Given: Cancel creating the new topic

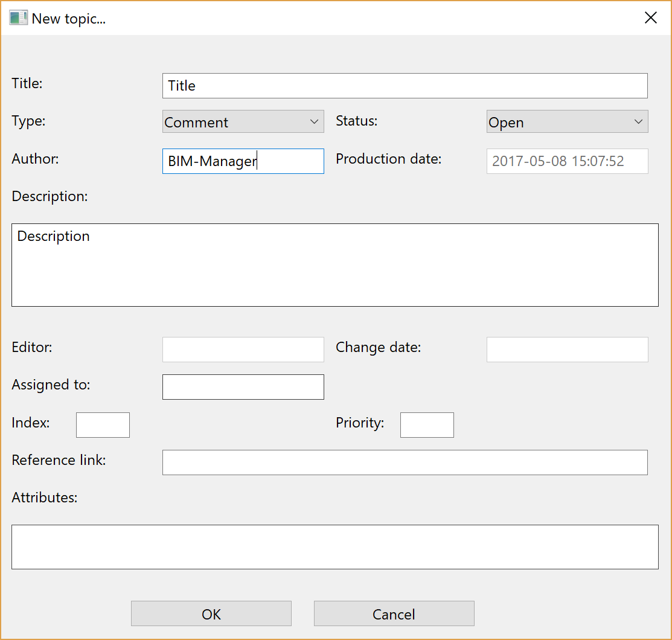Looking at the screenshot, I should pos(394,613).
